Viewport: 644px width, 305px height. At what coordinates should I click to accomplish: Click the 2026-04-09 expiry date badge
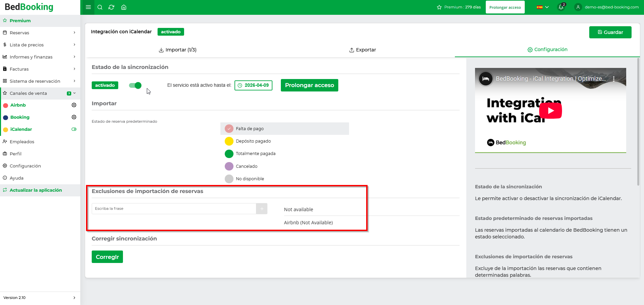click(253, 85)
